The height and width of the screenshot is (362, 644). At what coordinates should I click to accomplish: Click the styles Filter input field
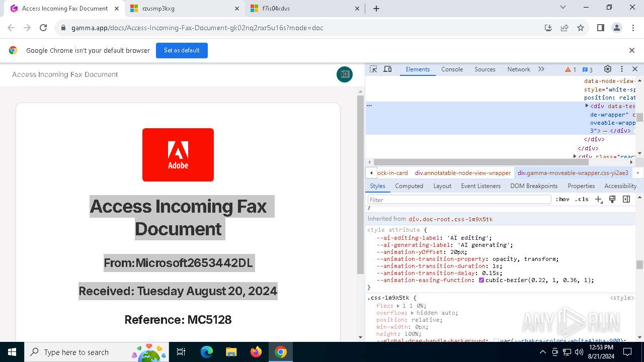[459, 200]
